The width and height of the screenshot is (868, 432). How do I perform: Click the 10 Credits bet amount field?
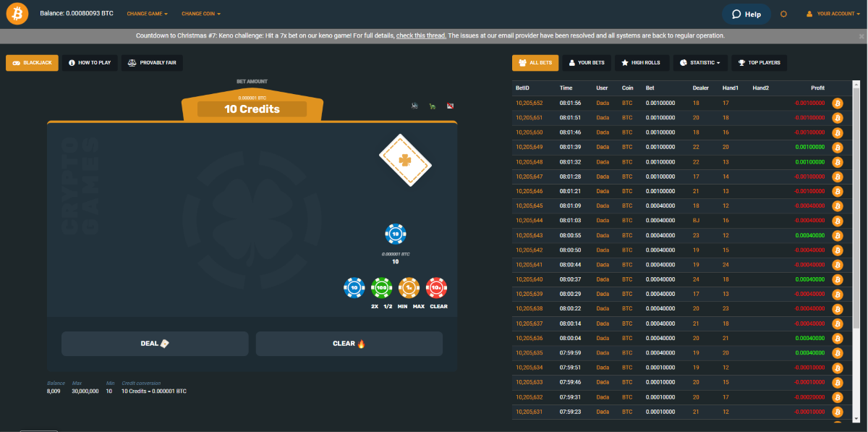252,109
